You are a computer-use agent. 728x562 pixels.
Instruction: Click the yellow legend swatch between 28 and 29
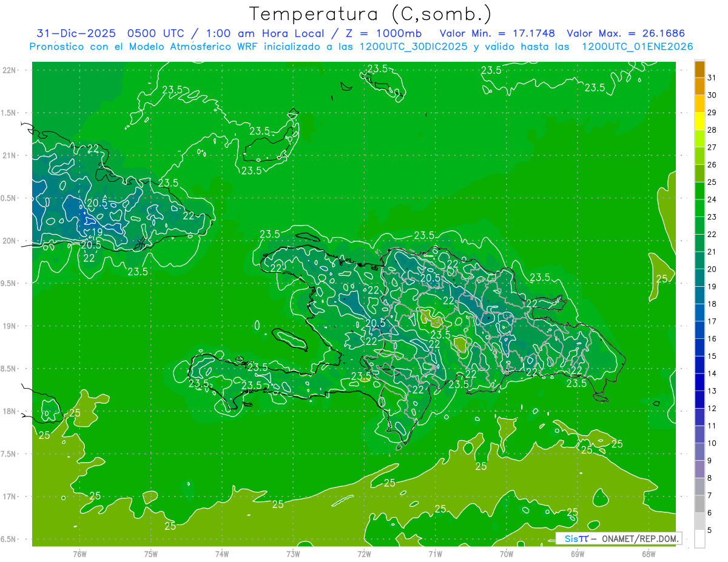coord(699,121)
